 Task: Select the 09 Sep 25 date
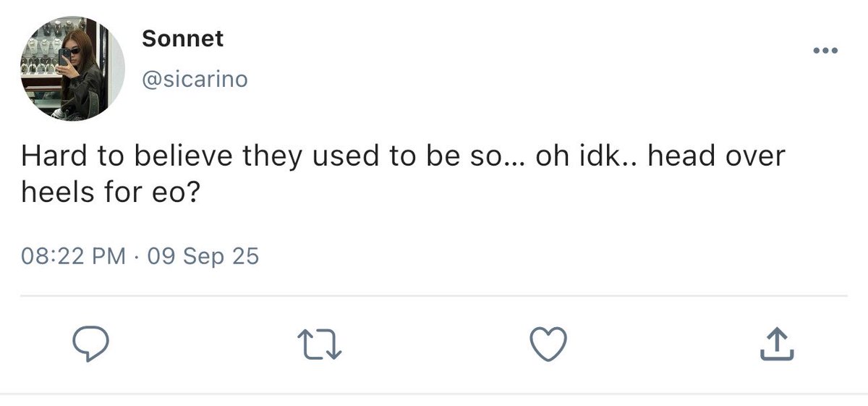[203, 255]
